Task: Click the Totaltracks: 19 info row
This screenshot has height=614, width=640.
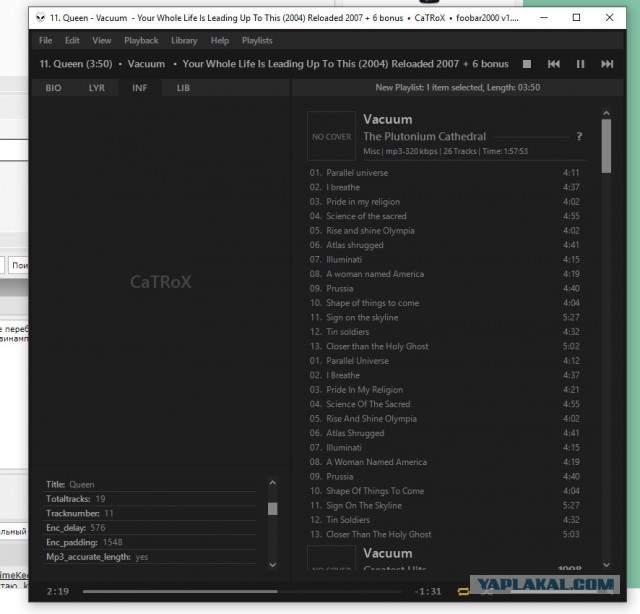Action: [x=150, y=499]
